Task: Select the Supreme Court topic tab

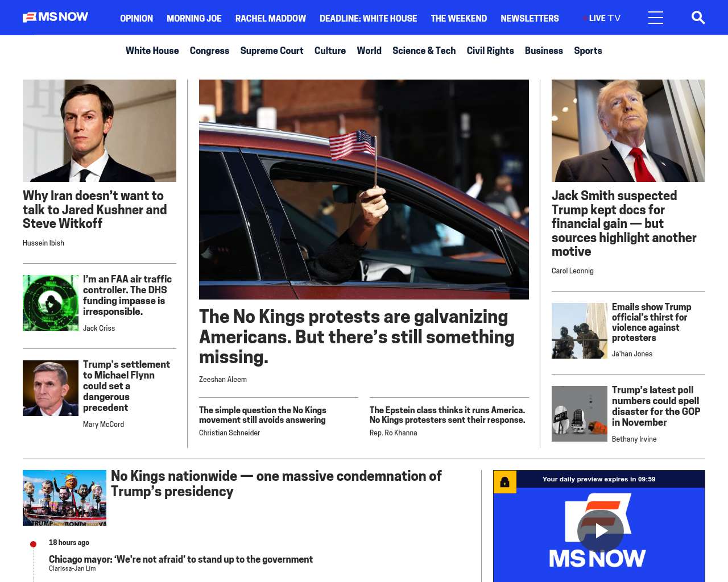Action: [x=272, y=51]
